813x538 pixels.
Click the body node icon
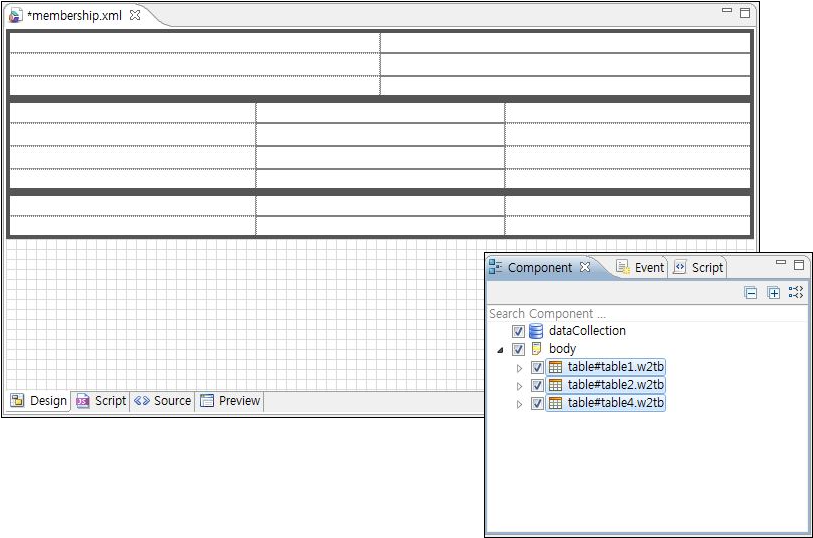point(536,349)
